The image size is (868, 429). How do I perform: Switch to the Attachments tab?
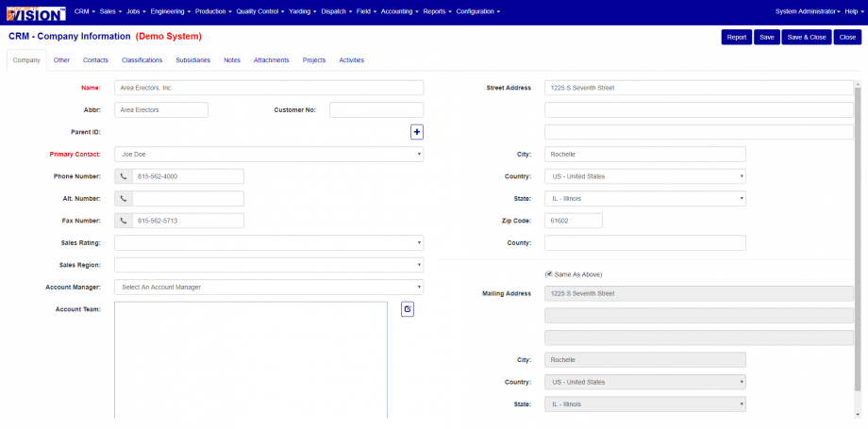coord(272,60)
